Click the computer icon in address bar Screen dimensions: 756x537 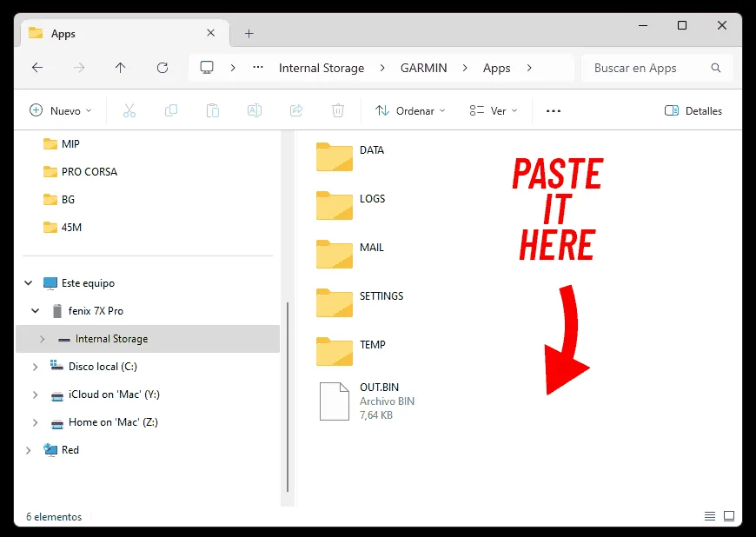click(207, 68)
